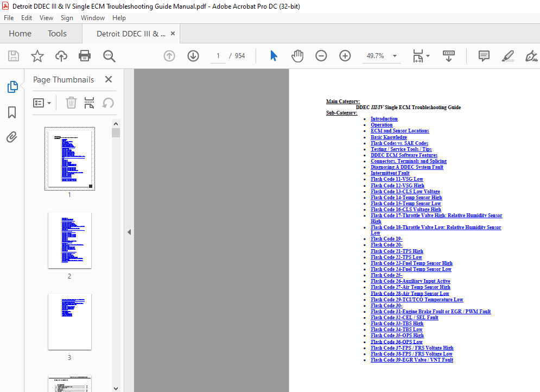Open Testing / Service Tools / Tips link
This screenshot has height=392, width=540.
[x=401, y=149]
